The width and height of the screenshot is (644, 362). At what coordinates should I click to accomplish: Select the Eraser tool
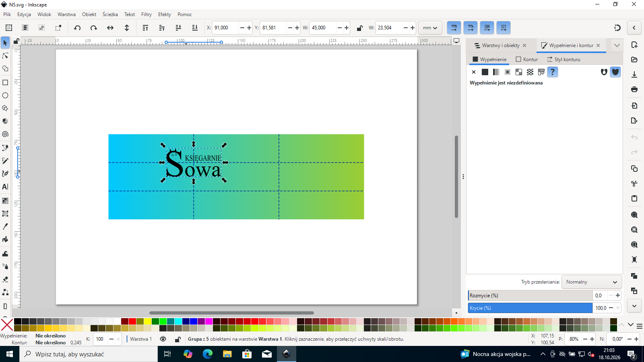pos(5,279)
